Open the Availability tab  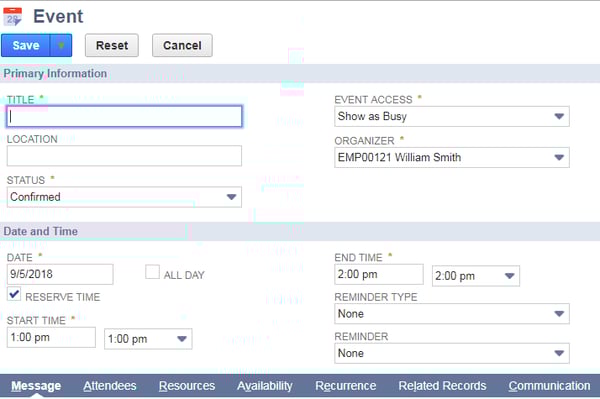click(265, 386)
